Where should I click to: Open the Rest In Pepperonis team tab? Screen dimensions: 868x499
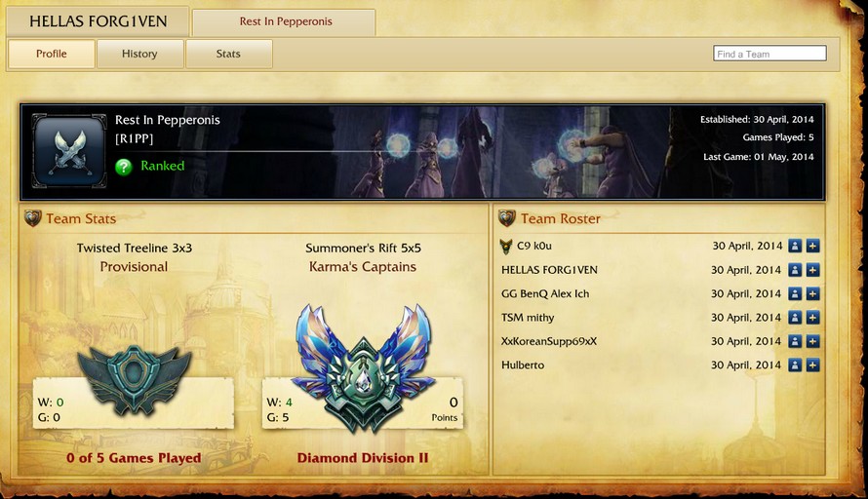pyautogui.click(x=284, y=22)
